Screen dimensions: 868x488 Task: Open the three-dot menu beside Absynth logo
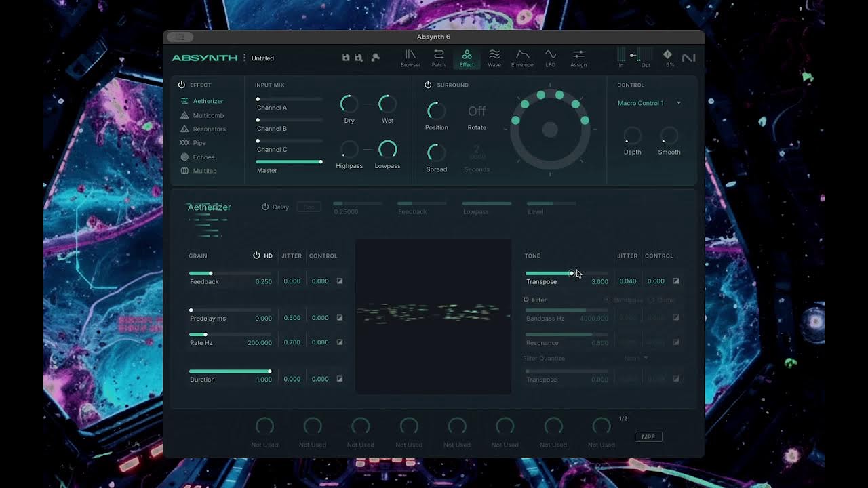click(245, 58)
